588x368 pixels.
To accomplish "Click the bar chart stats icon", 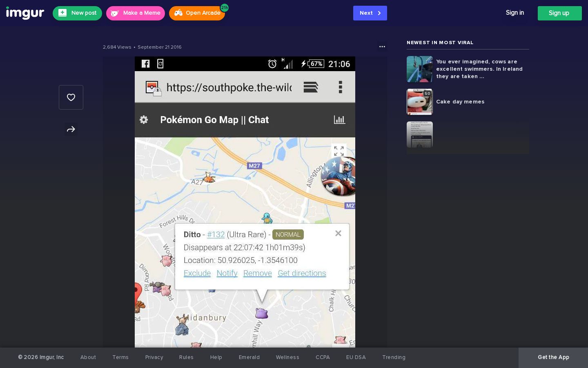I will (339, 119).
